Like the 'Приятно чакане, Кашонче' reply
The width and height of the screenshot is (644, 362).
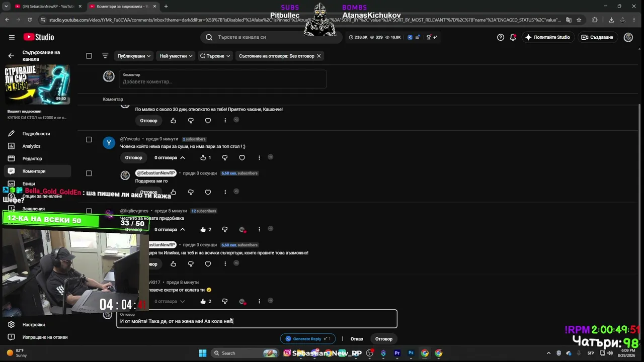point(174,121)
